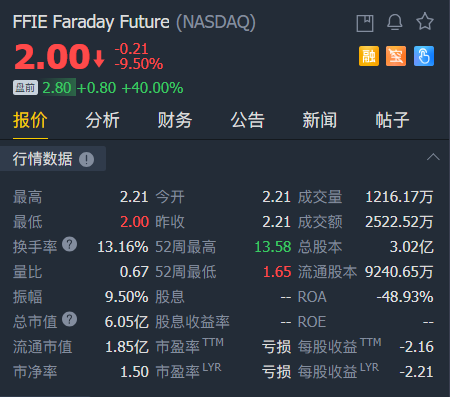Click the 行情数据 section header
Image resolution: width=450 pixels, height=397 pixels.
pos(42,159)
